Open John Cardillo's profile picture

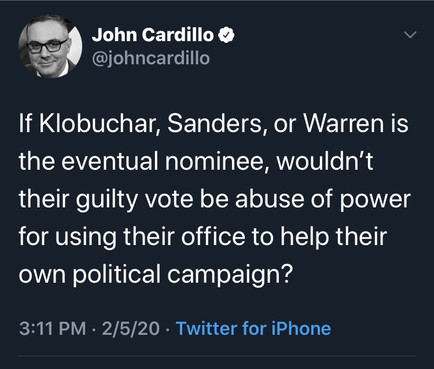50,46
